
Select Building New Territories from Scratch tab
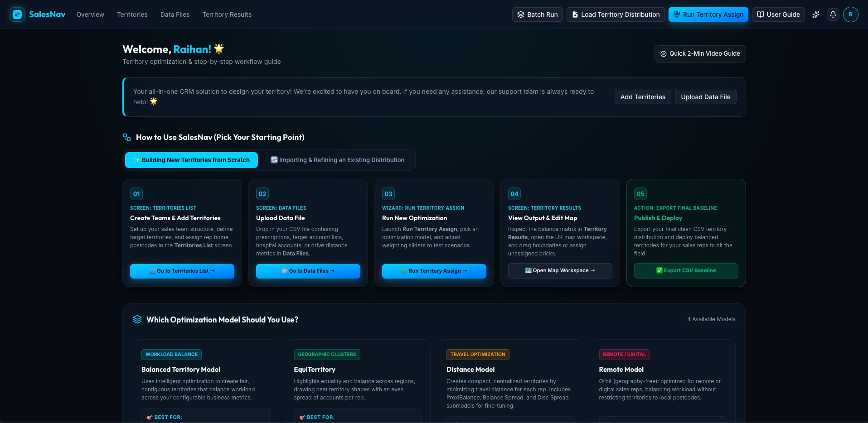pyautogui.click(x=191, y=160)
